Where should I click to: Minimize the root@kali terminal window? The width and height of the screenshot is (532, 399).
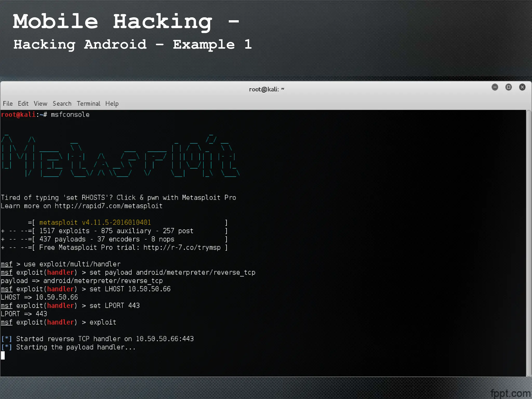pyautogui.click(x=495, y=87)
